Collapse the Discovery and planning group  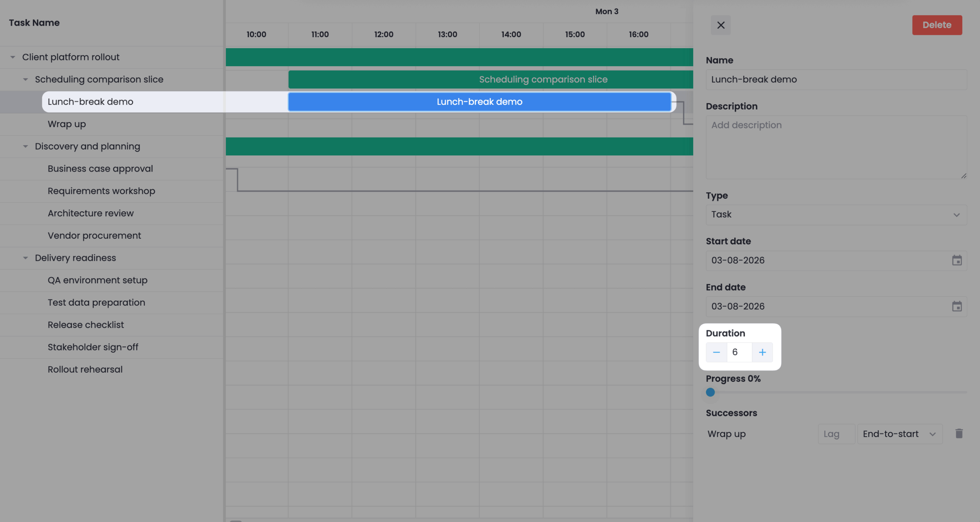(x=25, y=146)
